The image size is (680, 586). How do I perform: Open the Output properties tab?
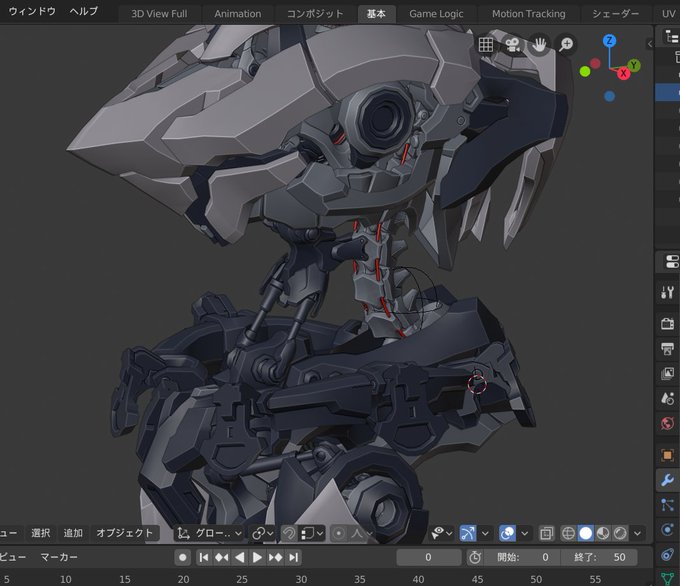pos(667,348)
